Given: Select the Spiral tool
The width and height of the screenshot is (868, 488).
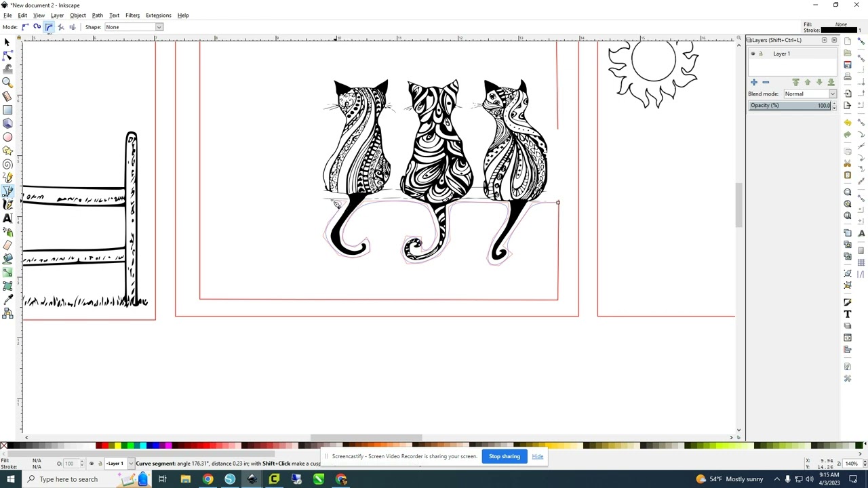Looking at the screenshot, I should tap(7, 164).
